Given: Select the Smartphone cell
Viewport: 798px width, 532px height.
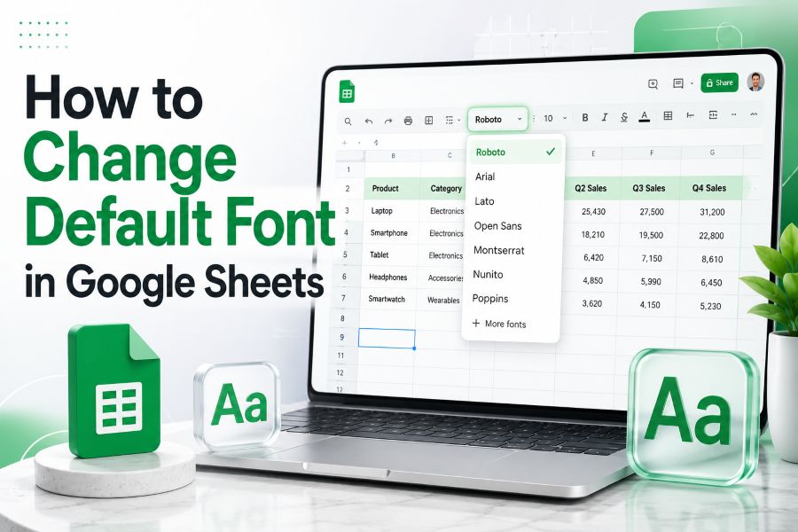Looking at the screenshot, I should coord(390,233).
